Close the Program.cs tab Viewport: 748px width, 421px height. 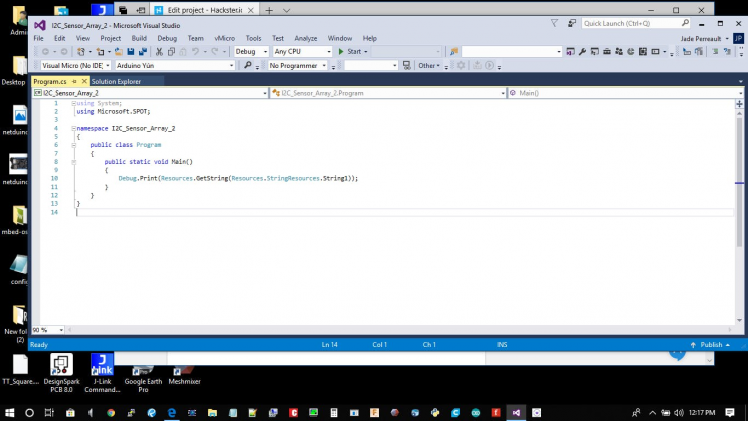(x=84, y=82)
